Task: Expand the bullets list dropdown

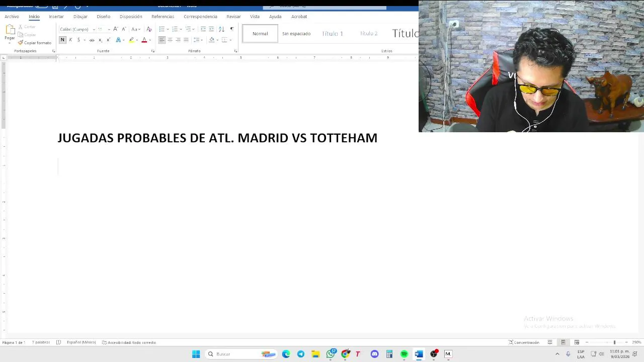Action: [168, 29]
